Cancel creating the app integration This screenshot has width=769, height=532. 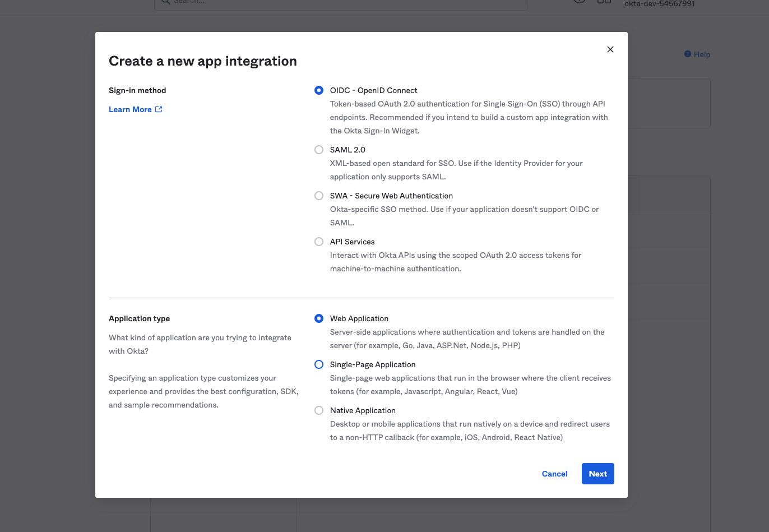click(x=554, y=474)
